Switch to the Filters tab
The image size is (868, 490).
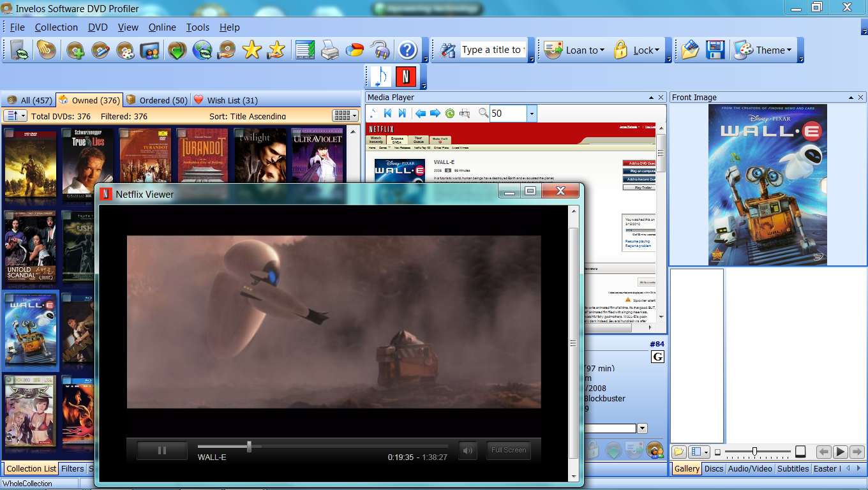(72, 468)
